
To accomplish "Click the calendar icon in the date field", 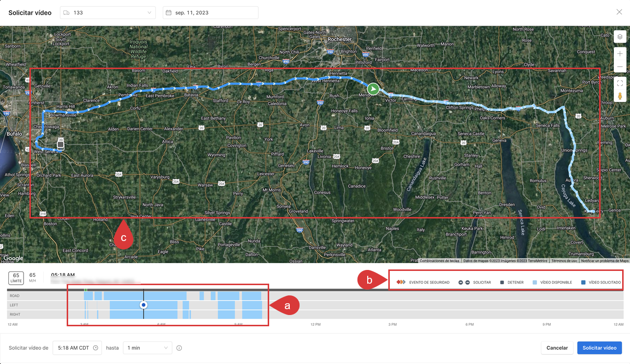I will pyautogui.click(x=169, y=13).
